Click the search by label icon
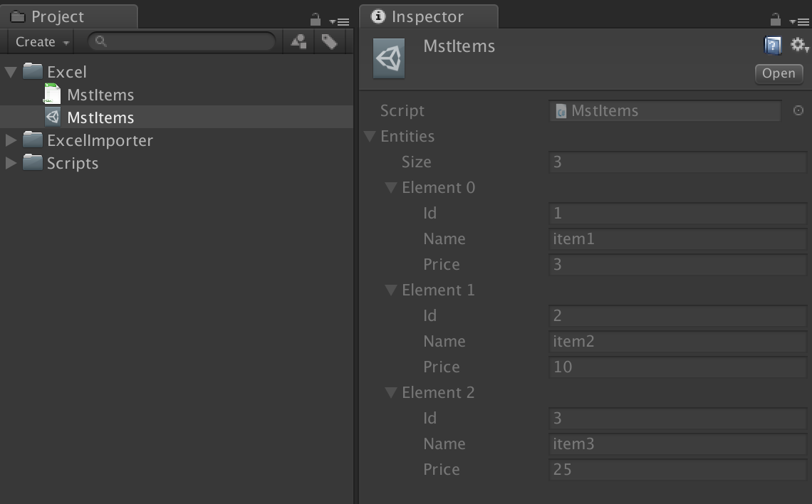This screenshot has width=812, height=504. click(x=329, y=41)
